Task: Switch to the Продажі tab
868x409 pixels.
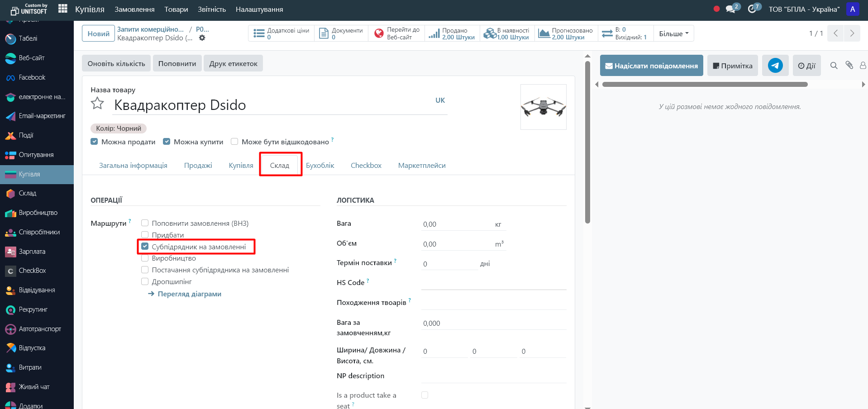Action: tap(198, 166)
